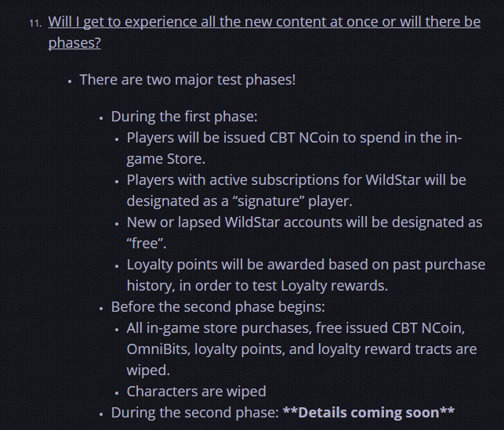Click the 'signature' player designation text

click(x=240, y=201)
